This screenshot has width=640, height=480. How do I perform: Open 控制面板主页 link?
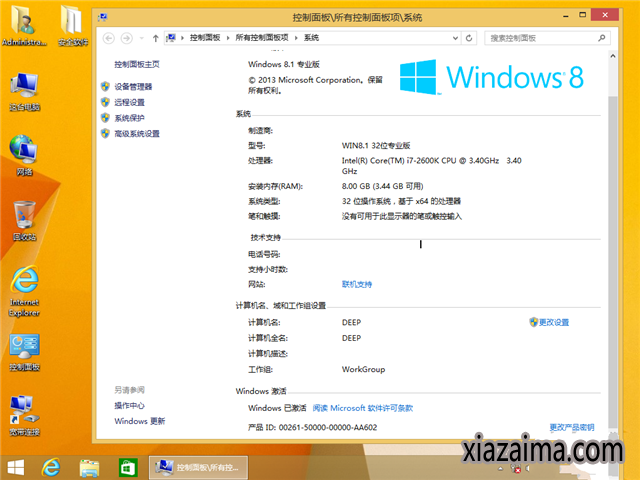click(x=137, y=64)
